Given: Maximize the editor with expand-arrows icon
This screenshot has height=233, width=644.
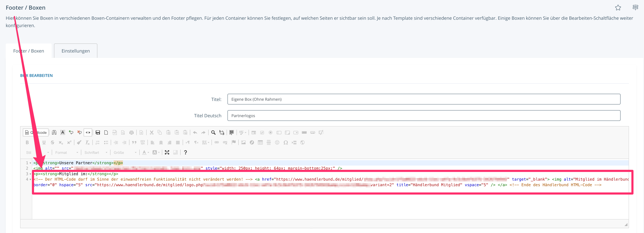Looking at the screenshot, I should [167, 152].
